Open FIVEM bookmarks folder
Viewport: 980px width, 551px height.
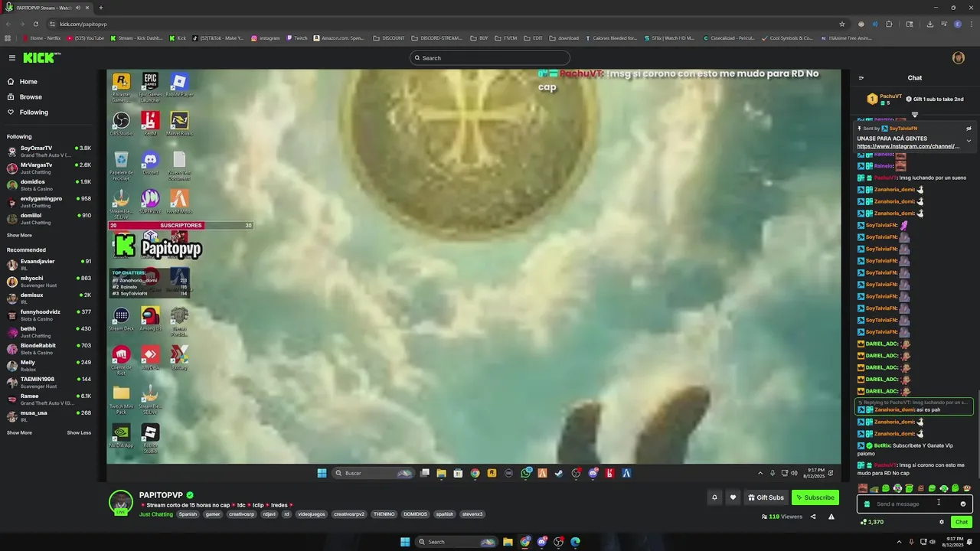tap(505, 37)
